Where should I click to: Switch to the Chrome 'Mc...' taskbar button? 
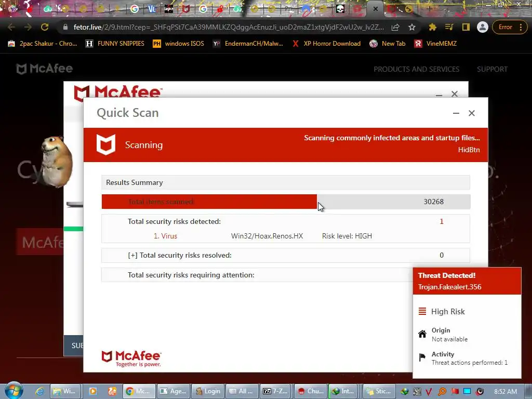(x=139, y=391)
